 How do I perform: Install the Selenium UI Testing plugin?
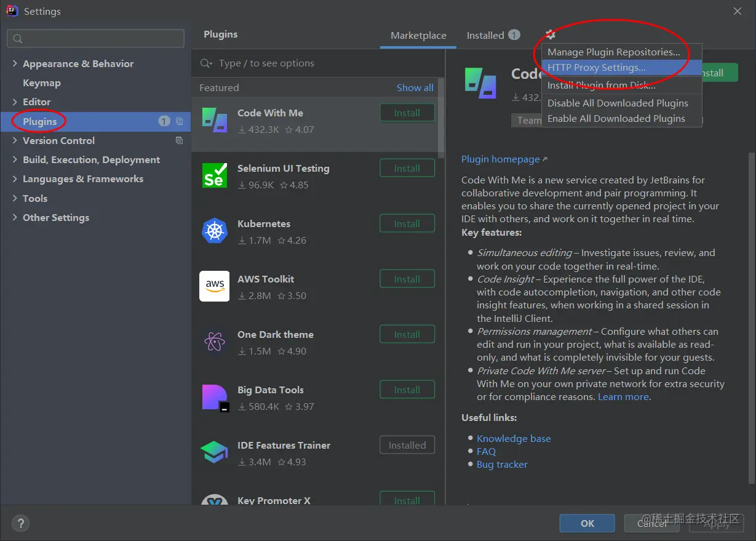pyautogui.click(x=407, y=169)
